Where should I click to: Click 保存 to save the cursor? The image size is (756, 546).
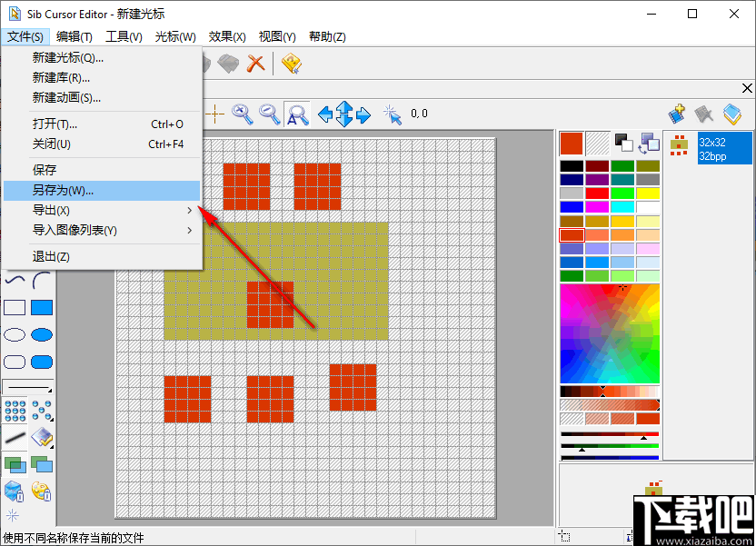pos(44,169)
